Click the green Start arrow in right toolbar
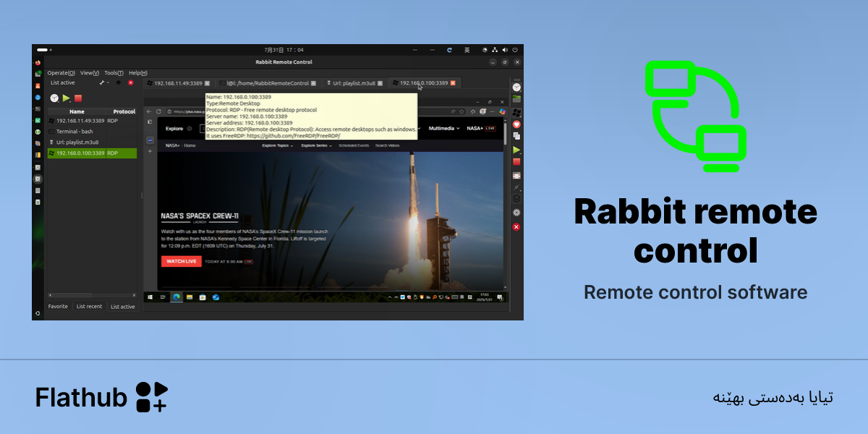Screen dimensions: 868x434 pyautogui.click(x=516, y=150)
